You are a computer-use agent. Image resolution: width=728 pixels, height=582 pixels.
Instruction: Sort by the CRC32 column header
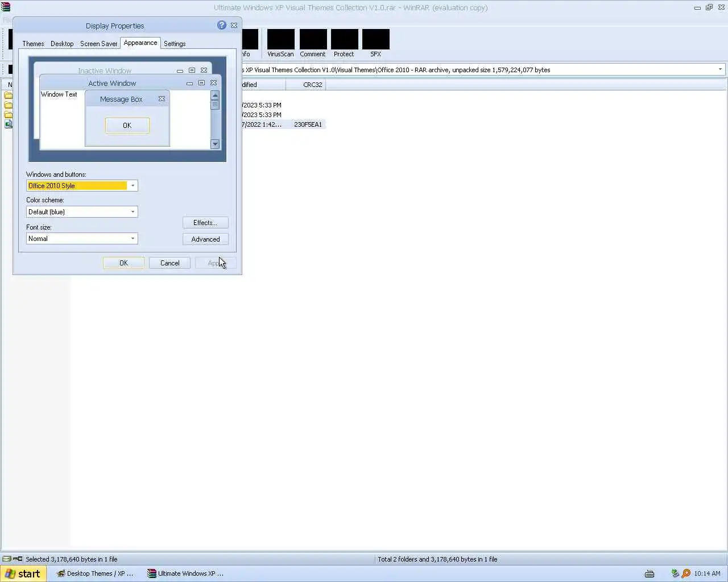(307, 85)
